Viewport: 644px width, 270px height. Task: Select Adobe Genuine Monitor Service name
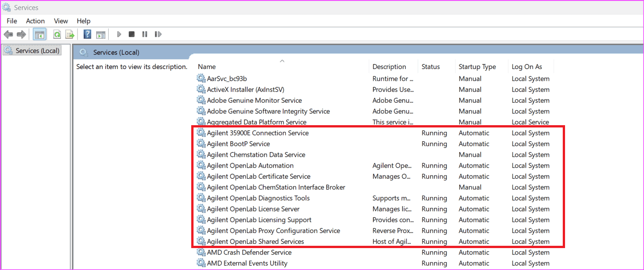254,101
